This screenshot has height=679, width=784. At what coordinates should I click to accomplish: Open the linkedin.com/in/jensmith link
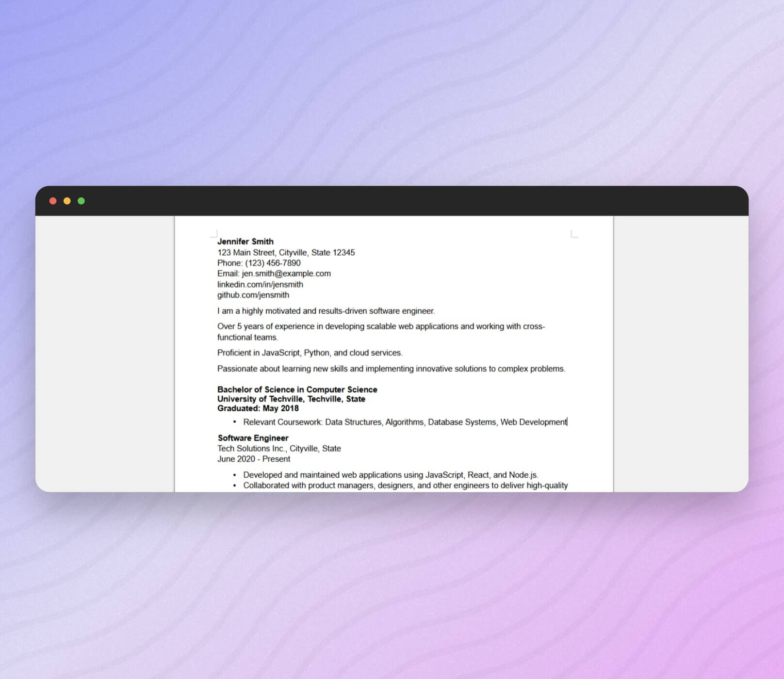260,284
